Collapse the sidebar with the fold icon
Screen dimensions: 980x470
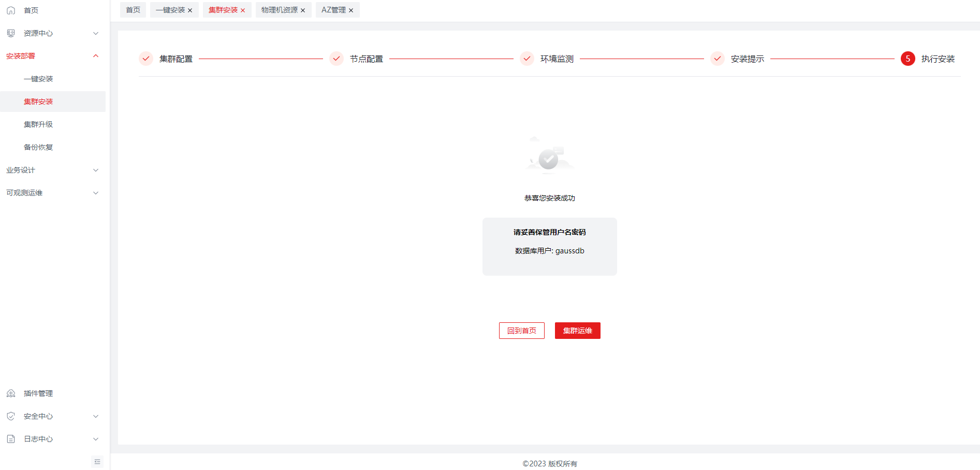coord(97,462)
